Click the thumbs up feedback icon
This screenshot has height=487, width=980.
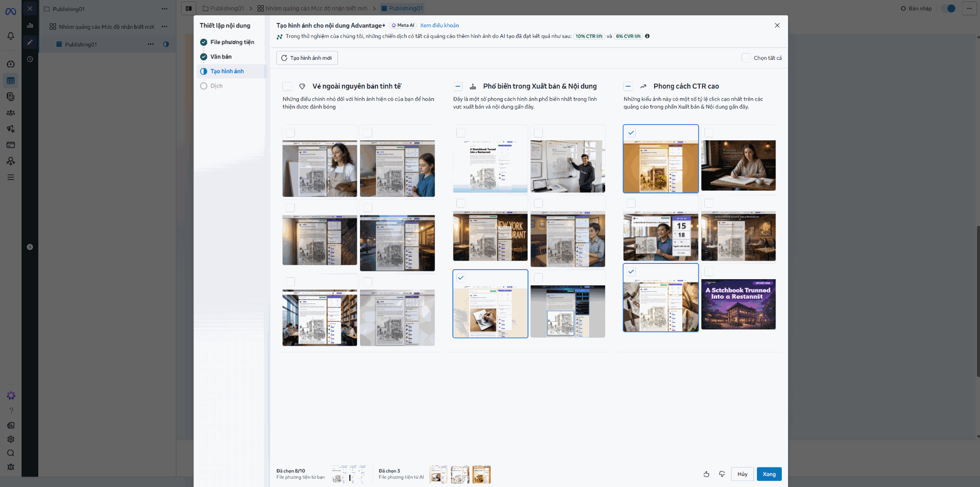point(706,474)
